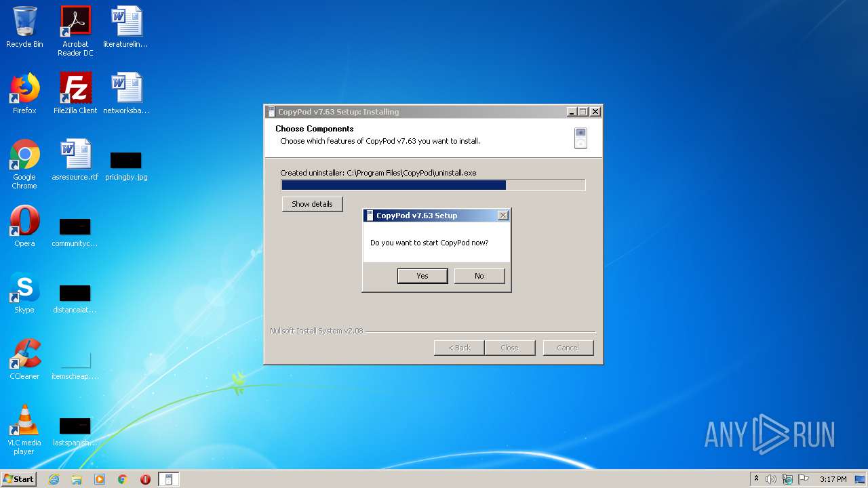Open Acrobat Reader DC shortcut
868x488 pixels.
point(75,31)
